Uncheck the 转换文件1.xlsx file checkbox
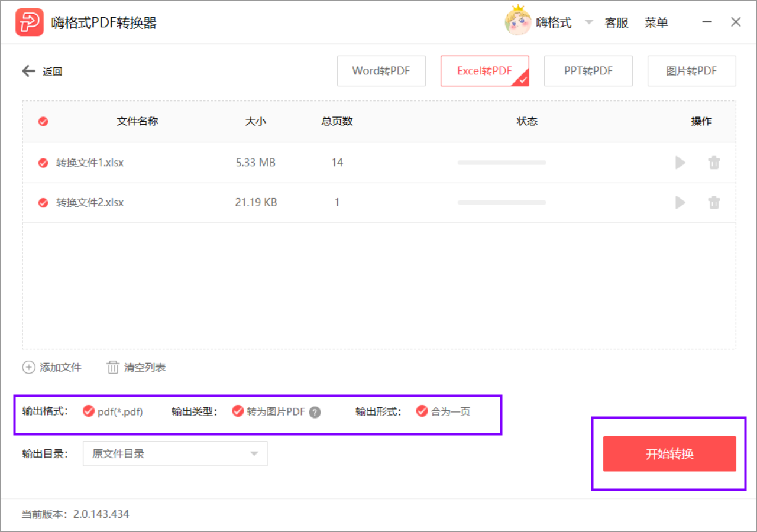Viewport: 757px width, 532px height. 43,163
